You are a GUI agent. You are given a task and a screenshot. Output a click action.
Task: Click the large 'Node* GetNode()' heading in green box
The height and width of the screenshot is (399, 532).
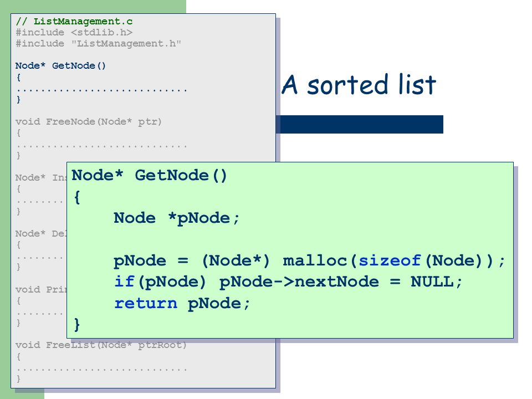[149, 176]
